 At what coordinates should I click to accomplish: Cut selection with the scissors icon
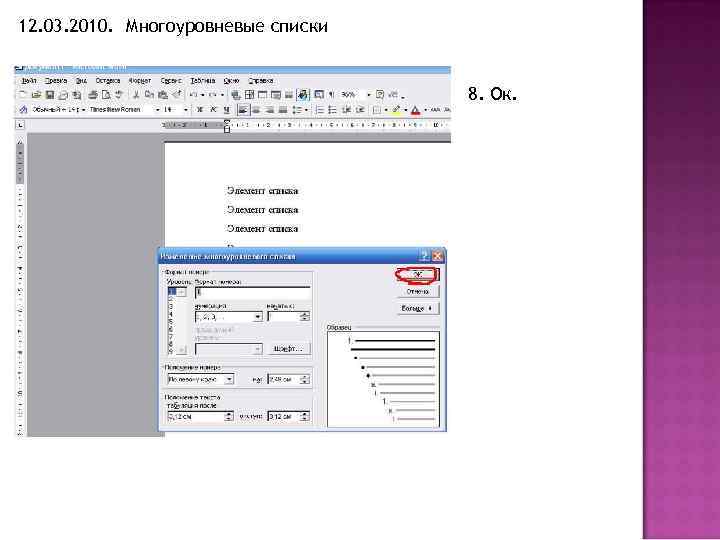point(136,95)
